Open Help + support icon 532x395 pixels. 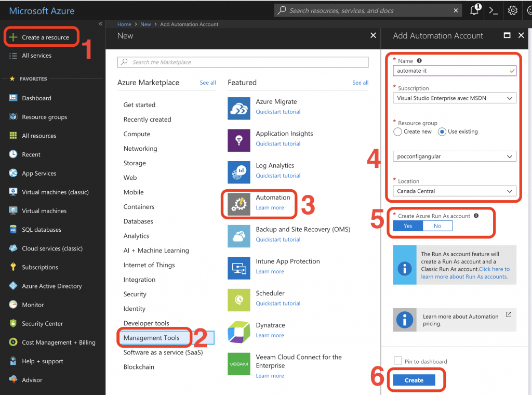tap(13, 361)
